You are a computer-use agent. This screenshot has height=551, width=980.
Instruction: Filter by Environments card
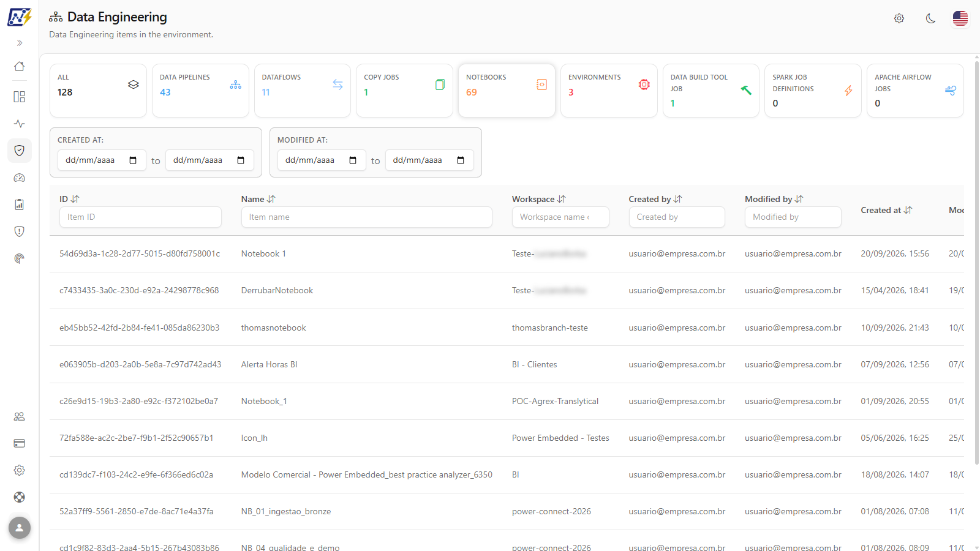(609, 91)
